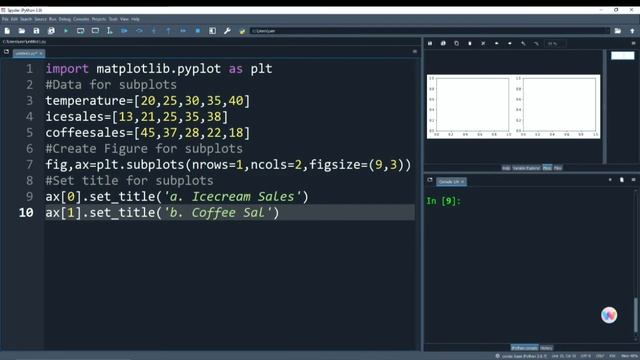Switch to History bottom tab
640x360 pixels.
pos(546,348)
